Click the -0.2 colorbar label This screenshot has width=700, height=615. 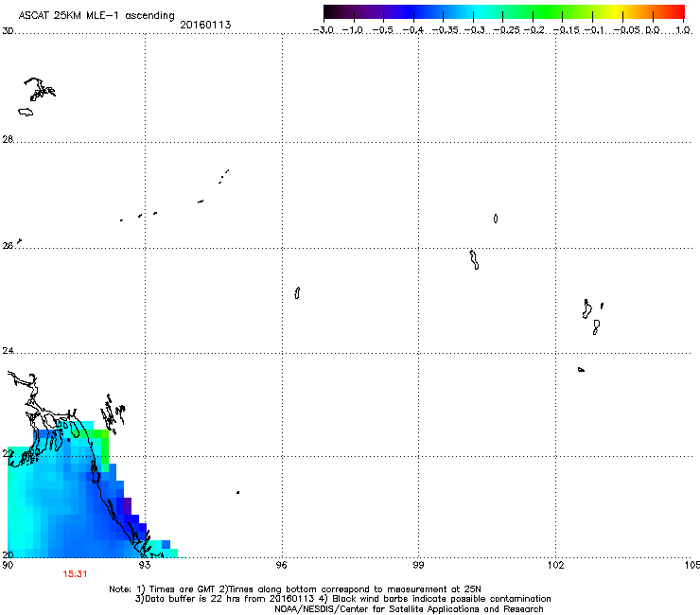[534, 30]
